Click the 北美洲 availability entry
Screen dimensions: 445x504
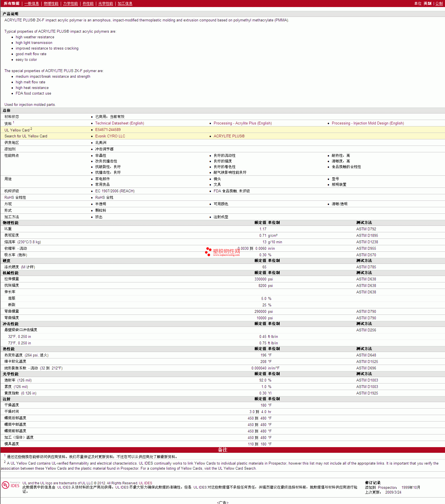click(x=101, y=142)
